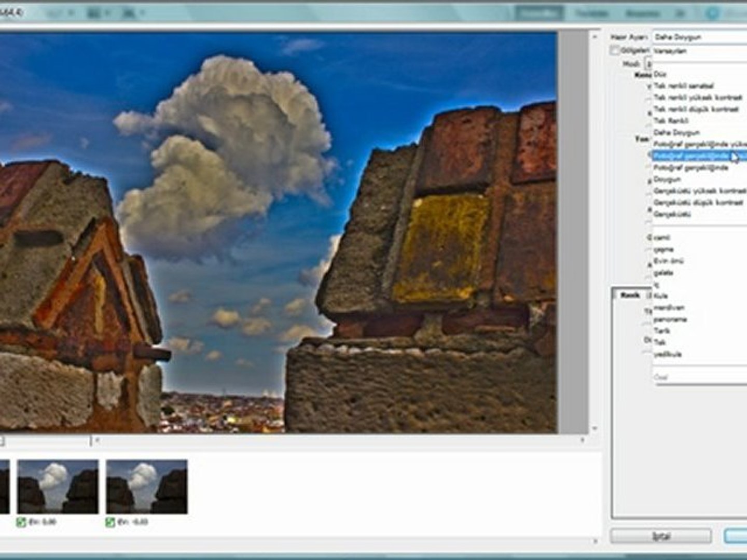Click the İptal button
This screenshot has height=560, width=747.
pos(661,536)
